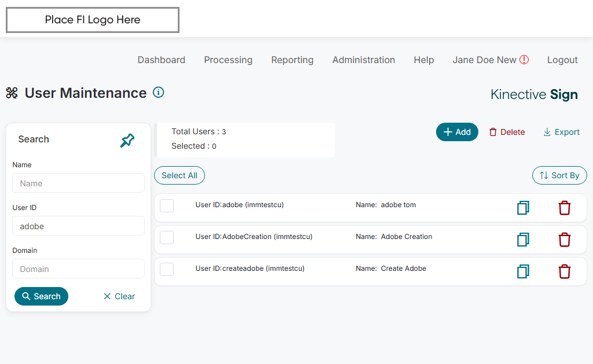Delete the Create Adobe user row
The image size is (593, 364).
565,271
